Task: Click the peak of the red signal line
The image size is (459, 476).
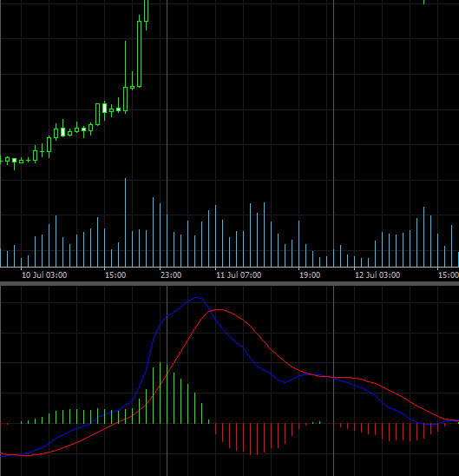Action: [219, 309]
